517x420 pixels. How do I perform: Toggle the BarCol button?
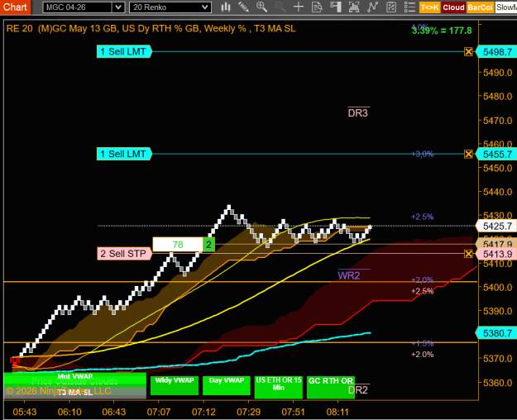[480, 7]
